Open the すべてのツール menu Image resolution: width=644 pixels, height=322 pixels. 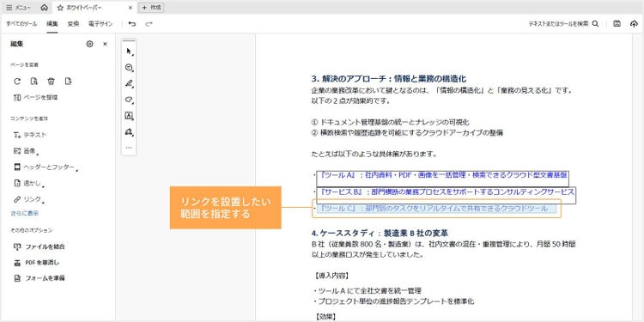coord(21,24)
